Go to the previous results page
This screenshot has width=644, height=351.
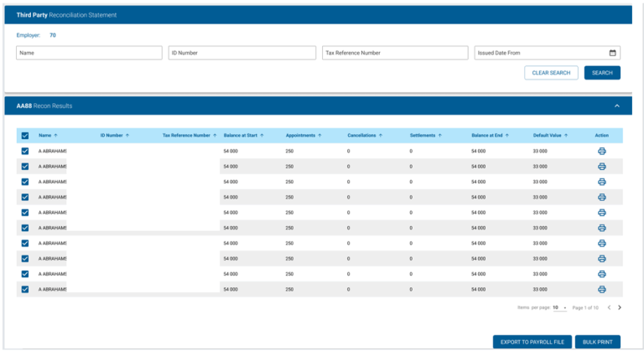[x=609, y=307]
